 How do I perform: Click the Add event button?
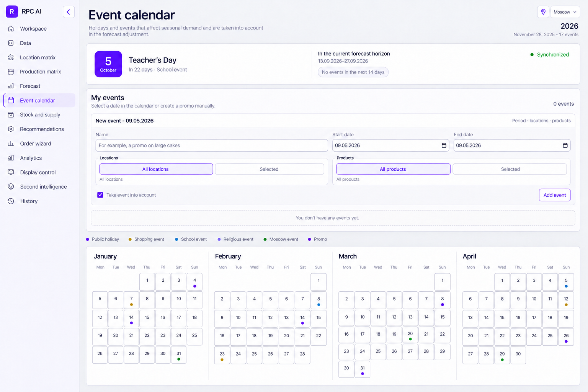555,195
